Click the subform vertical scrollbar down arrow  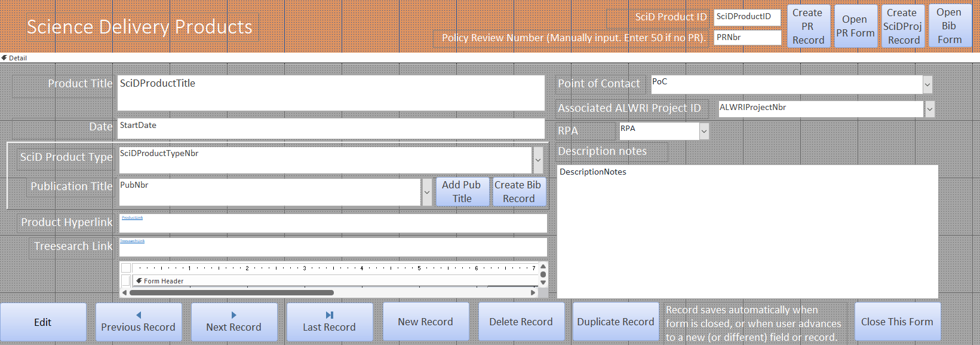(x=543, y=283)
